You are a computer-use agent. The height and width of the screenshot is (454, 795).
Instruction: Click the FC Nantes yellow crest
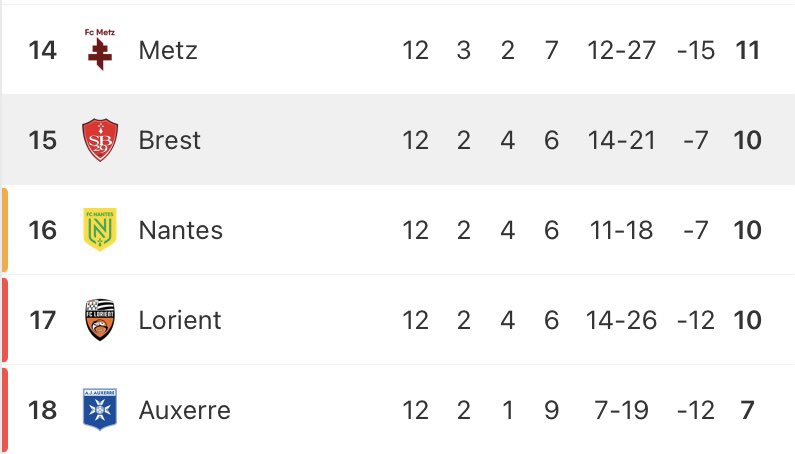100,230
